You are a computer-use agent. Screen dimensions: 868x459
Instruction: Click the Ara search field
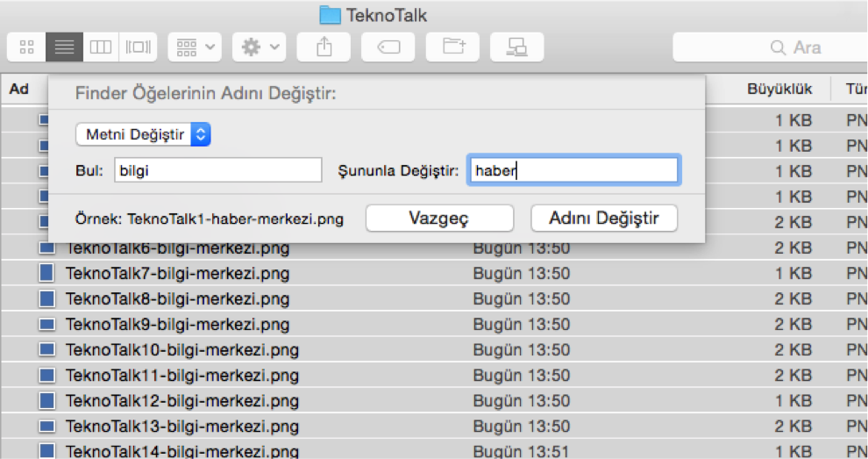(x=770, y=47)
